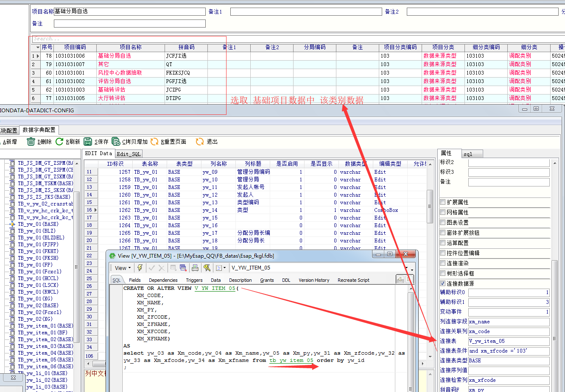Image resolution: width=565 pixels, height=392 pixels.
Task: Expand the V_YW_ITEM_05 object combo box
Action: coord(406,268)
